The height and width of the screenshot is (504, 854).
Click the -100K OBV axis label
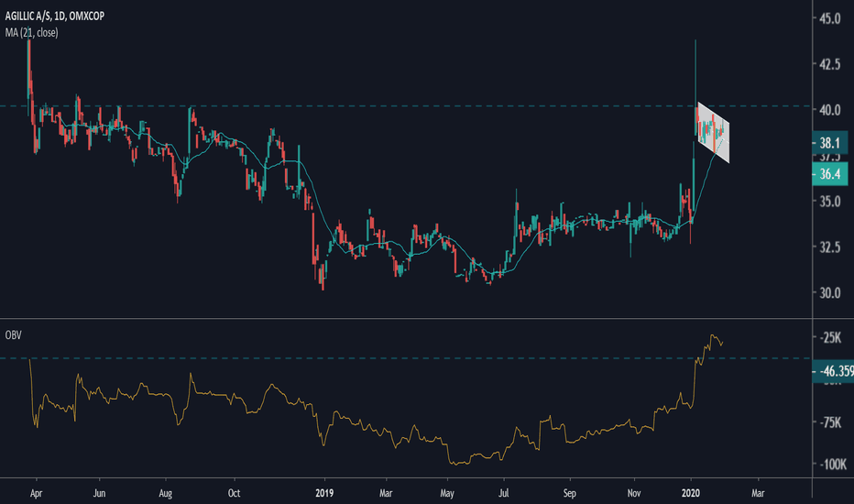pos(834,465)
